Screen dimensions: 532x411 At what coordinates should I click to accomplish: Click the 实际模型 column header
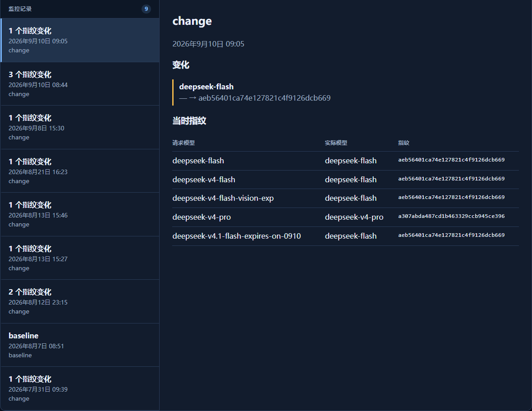click(x=336, y=143)
